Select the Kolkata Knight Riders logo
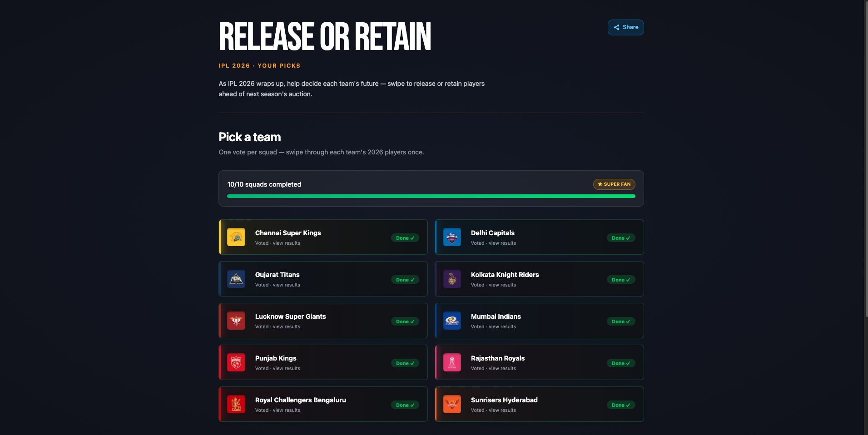The height and width of the screenshot is (435, 868). [x=452, y=279]
